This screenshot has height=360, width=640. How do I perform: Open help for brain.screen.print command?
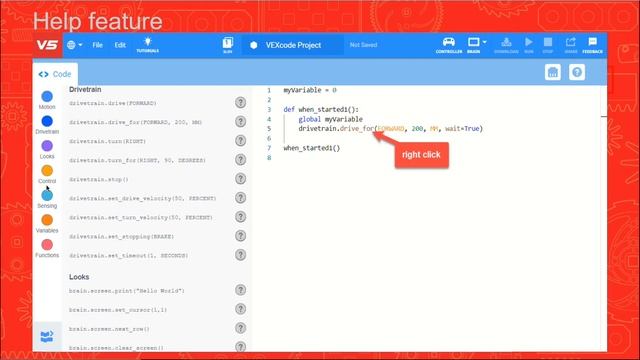(x=240, y=290)
